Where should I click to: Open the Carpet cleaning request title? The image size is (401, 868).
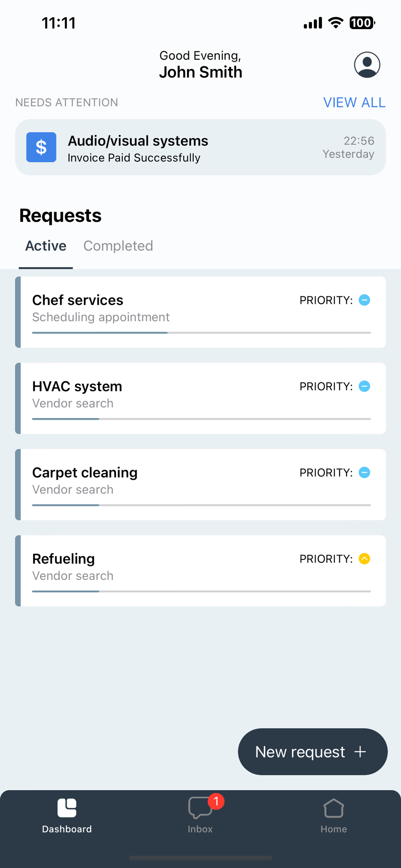(x=85, y=473)
